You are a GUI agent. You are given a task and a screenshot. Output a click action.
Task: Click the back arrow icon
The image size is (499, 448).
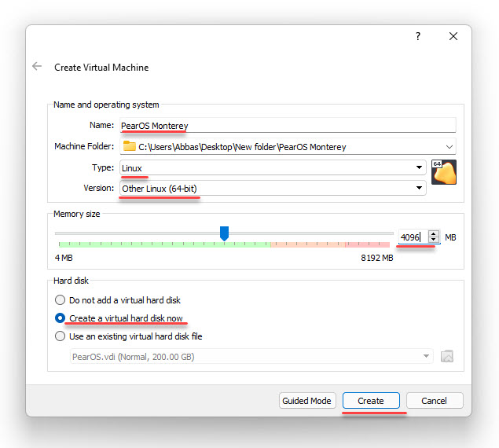pyautogui.click(x=37, y=66)
